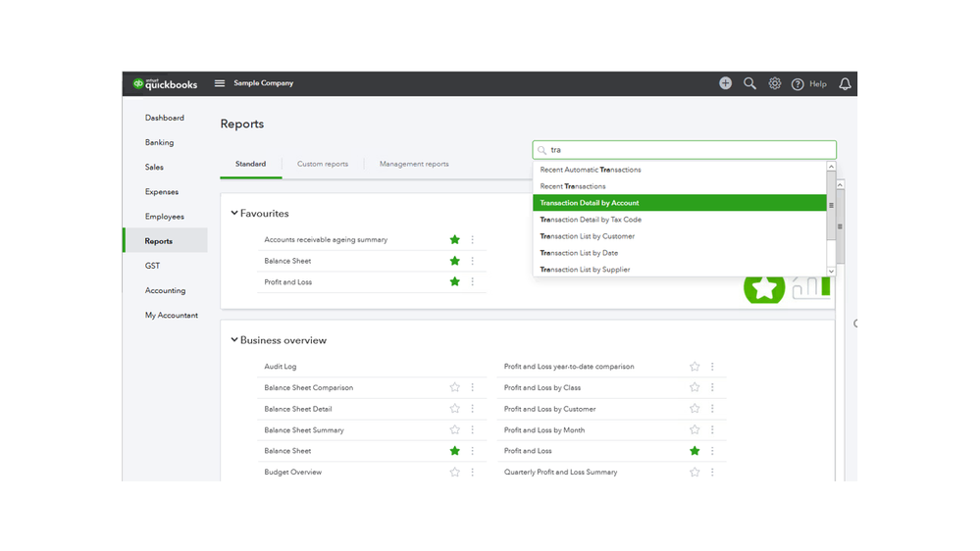
Task: Open options menu for Budget Overview
Action: (473, 473)
